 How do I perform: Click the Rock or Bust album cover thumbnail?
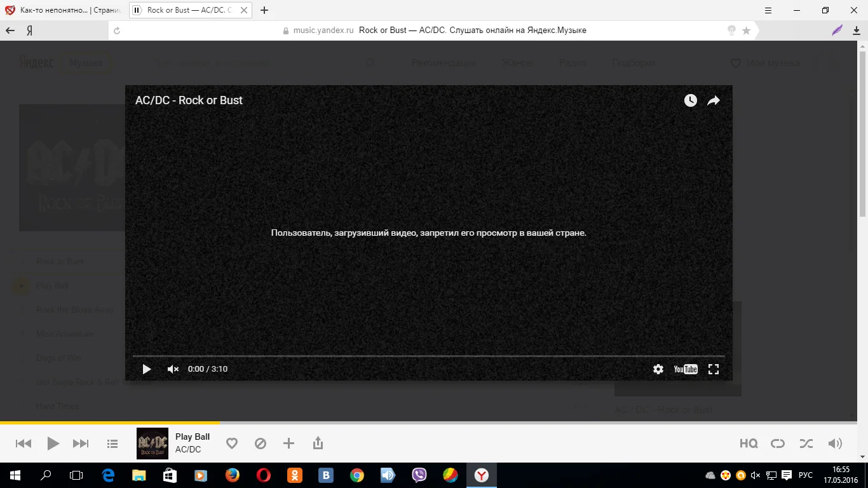coord(153,444)
